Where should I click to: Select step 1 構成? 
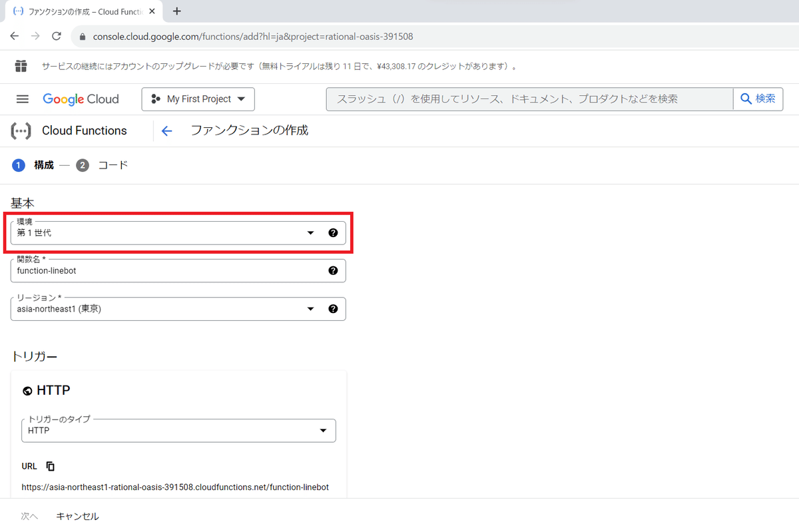33,165
